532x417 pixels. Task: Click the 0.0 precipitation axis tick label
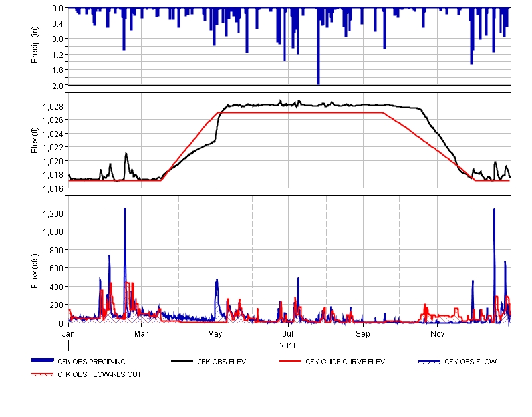(x=58, y=8)
